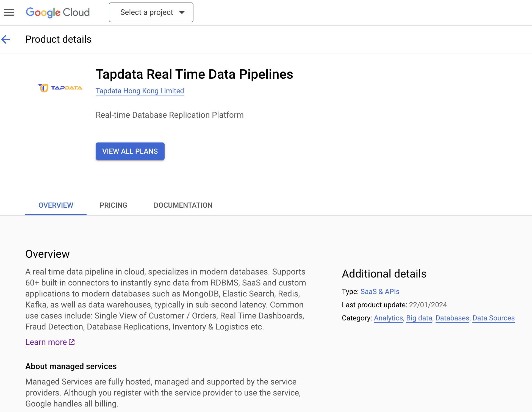This screenshot has width=532, height=412.
Task: Switch to the Pricing tab
Action: 113,205
